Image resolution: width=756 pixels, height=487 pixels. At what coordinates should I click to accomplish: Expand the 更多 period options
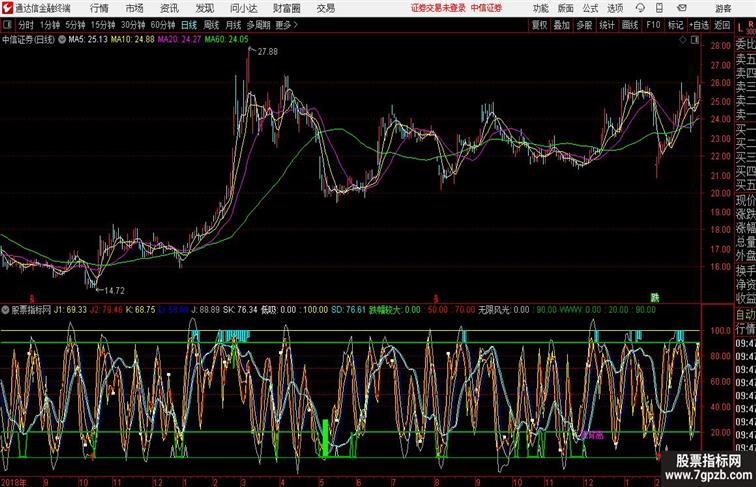pos(286,25)
